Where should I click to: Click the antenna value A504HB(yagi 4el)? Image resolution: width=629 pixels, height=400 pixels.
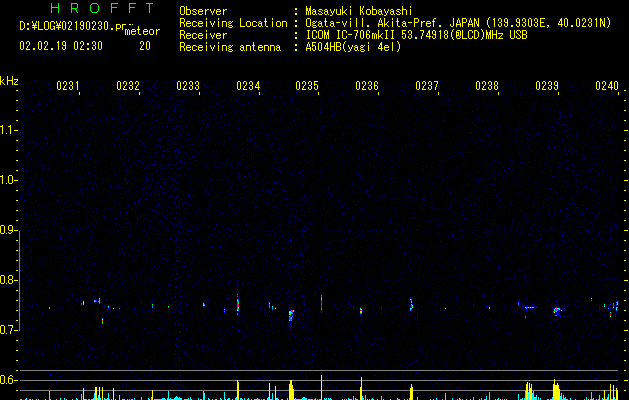[353, 47]
